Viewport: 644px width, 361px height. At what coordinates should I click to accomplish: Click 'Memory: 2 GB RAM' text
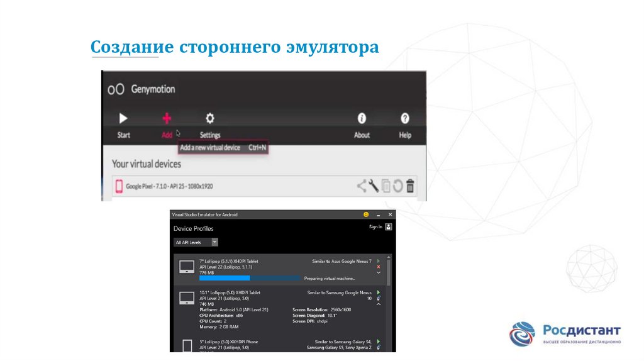[x=219, y=327]
